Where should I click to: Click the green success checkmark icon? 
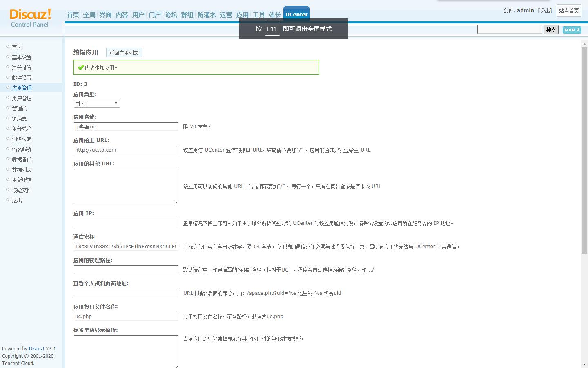[81, 67]
